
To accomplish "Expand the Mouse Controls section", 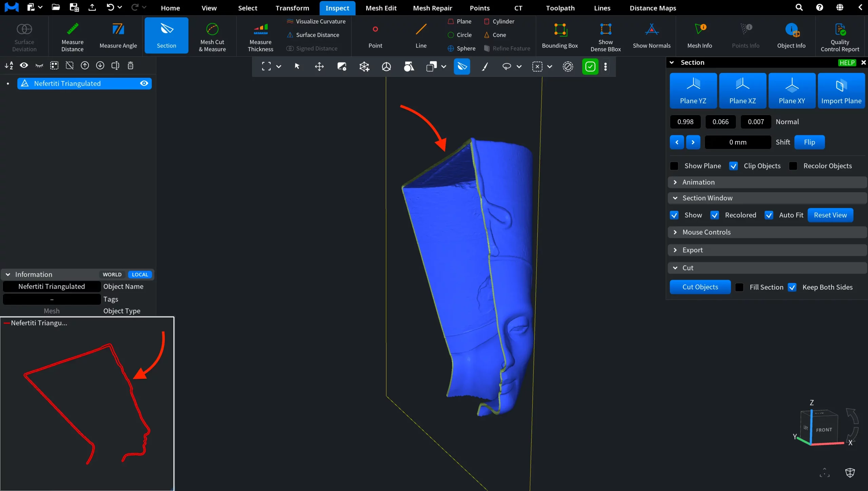I will [x=767, y=232].
